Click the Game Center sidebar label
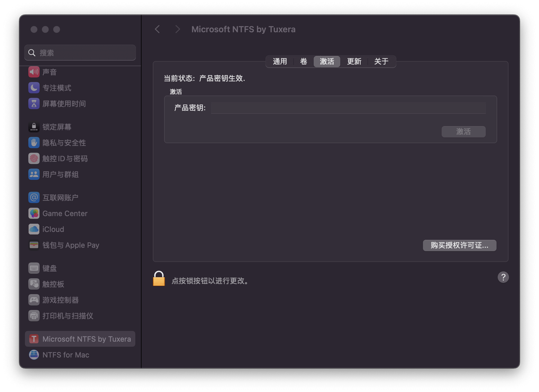 coord(65,214)
